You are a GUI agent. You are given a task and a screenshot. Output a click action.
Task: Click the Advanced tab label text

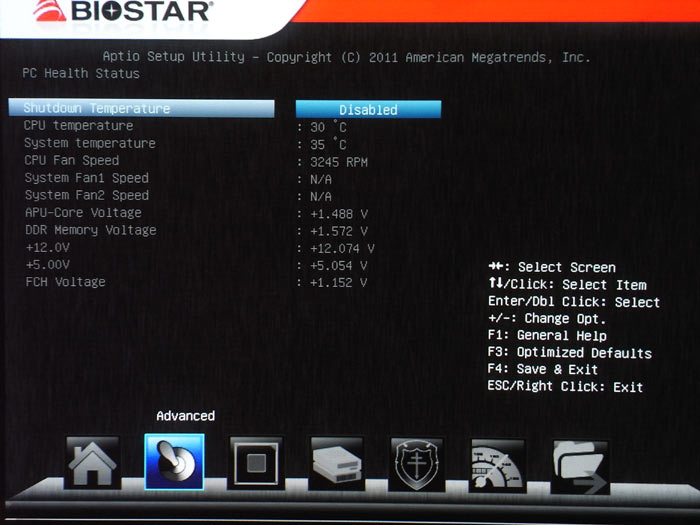point(186,416)
